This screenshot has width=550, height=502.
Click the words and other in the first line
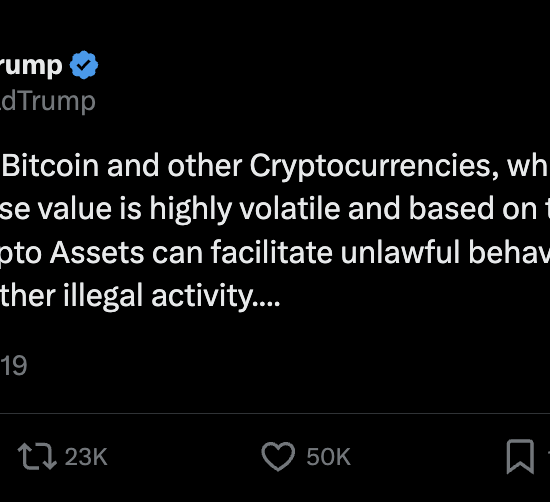pyautogui.click(x=174, y=166)
